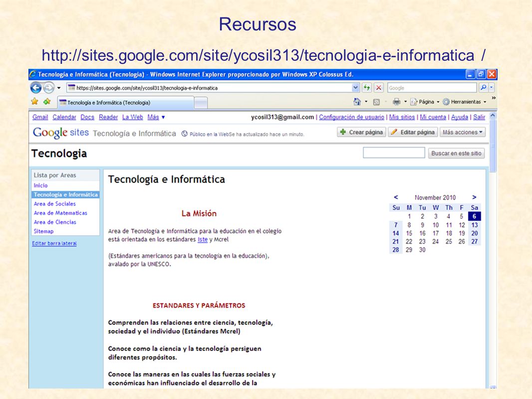Open Configuración de usuario link
This screenshot has width=532, height=399.
tap(351, 117)
